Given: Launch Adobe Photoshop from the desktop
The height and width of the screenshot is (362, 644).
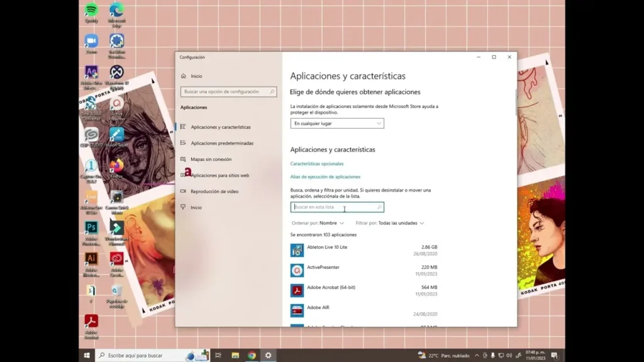Looking at the screenshot, I should (91, 228).
